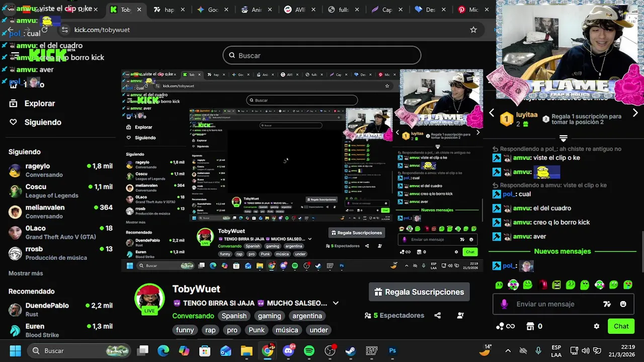Open the Windows Start menu
Screen dimensions: 644x362
(x=16, y=351)
